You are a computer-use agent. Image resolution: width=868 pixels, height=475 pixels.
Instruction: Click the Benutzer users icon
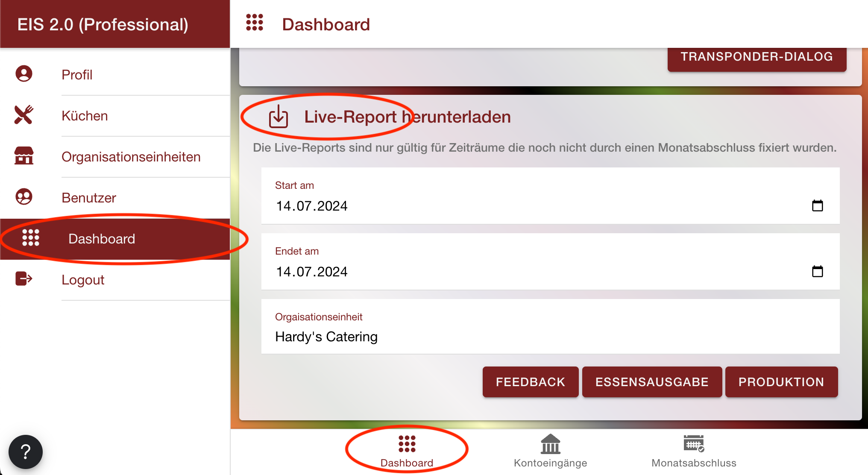pyautogui.click(x=24, y=197)
